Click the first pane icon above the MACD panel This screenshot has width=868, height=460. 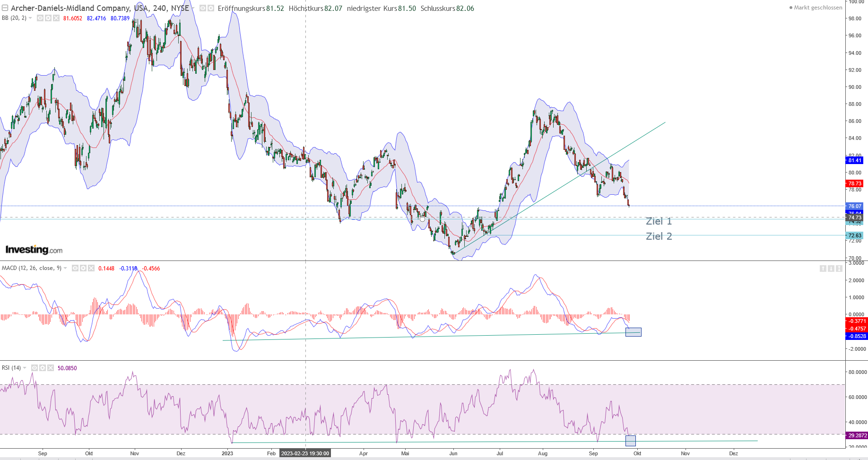[822, 268]
